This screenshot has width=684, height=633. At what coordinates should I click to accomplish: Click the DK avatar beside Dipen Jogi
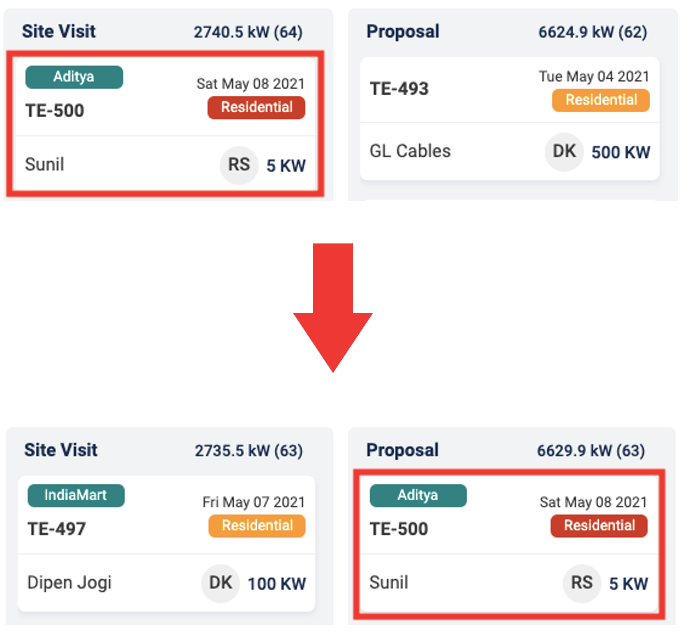click(x=221, y=583)
